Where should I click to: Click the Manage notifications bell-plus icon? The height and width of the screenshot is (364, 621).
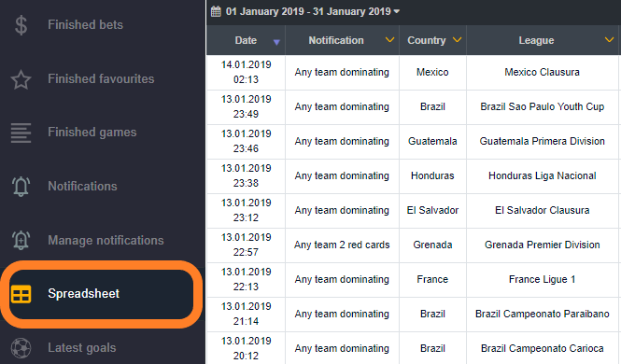point(21,240)
